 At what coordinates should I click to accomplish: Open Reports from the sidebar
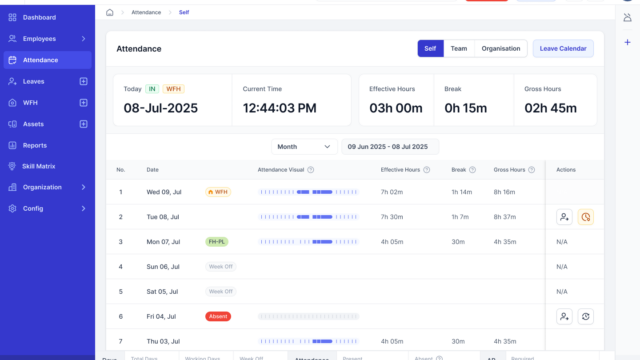[x=47, y=145]
